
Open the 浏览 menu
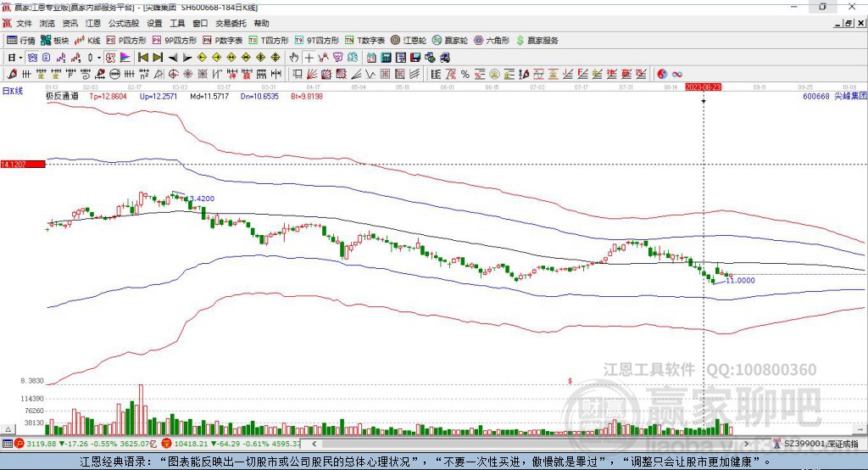47,23
